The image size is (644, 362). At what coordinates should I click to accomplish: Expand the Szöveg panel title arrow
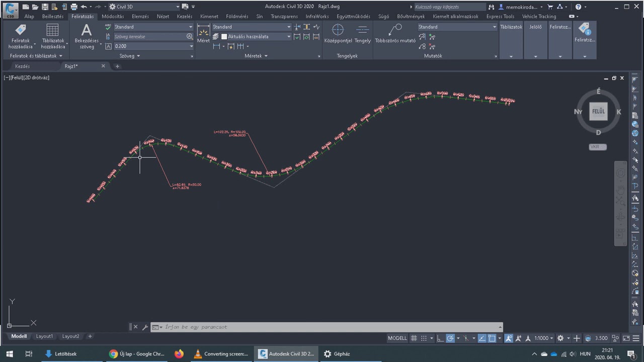click(x=138, y=56)
